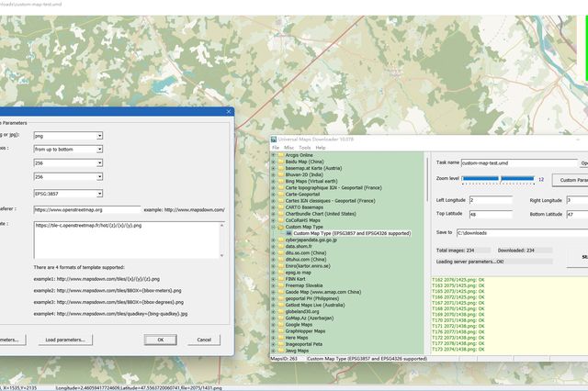This screenshot has width=588, height=391.
Task: Open the 256 dropdown just below 'from up to bottom'
Action: point(99,163)
